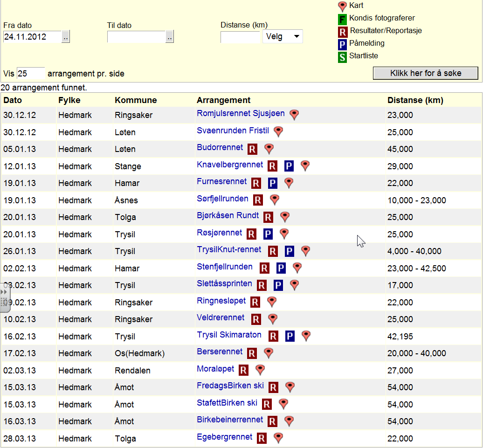Show Stenfjellrunden map pin
The image size is (483, 448).
pos(297,268)
